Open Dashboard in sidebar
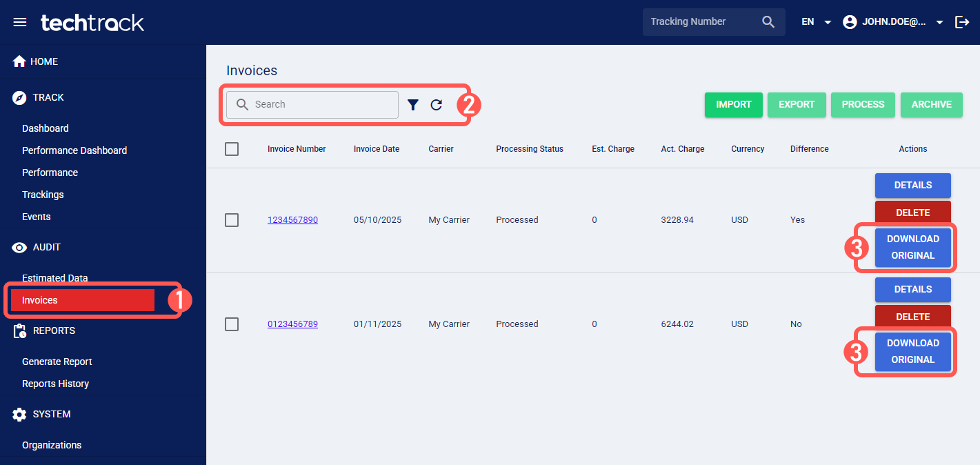 click(x=46, y=128)
